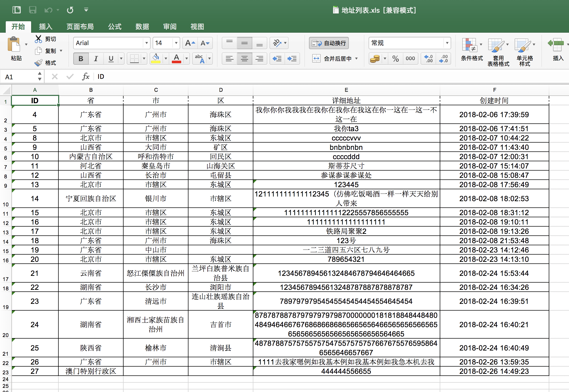Increase font size with the large A button
The image size is (569, 392).
click(190, 43)
